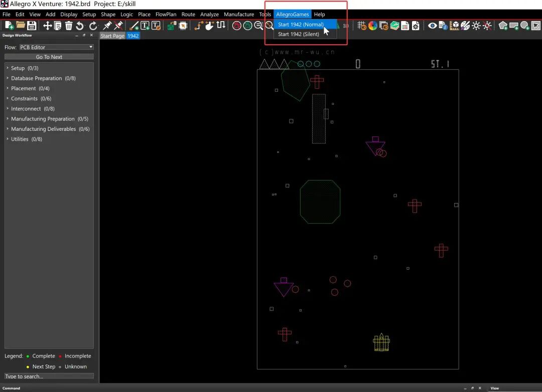Click the Type to search field
The width and height of the screenshot is (542, 392).
click(x=49, y=376)
